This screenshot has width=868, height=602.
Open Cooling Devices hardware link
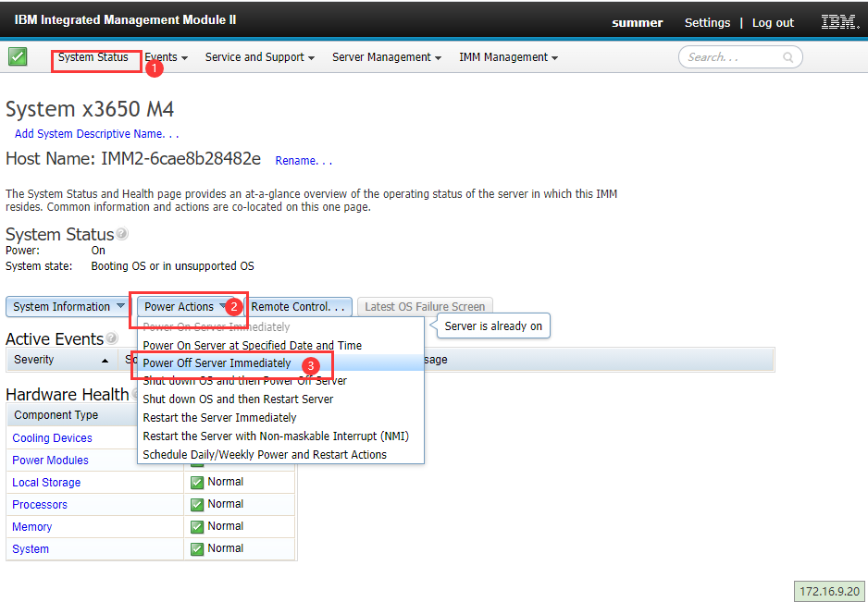coord(52,438)
